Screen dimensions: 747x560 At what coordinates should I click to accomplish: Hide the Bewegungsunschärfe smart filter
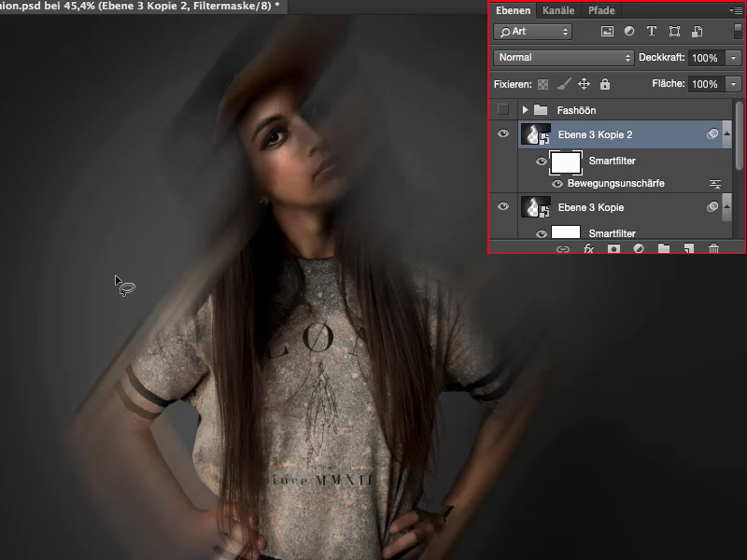(557, 183)
